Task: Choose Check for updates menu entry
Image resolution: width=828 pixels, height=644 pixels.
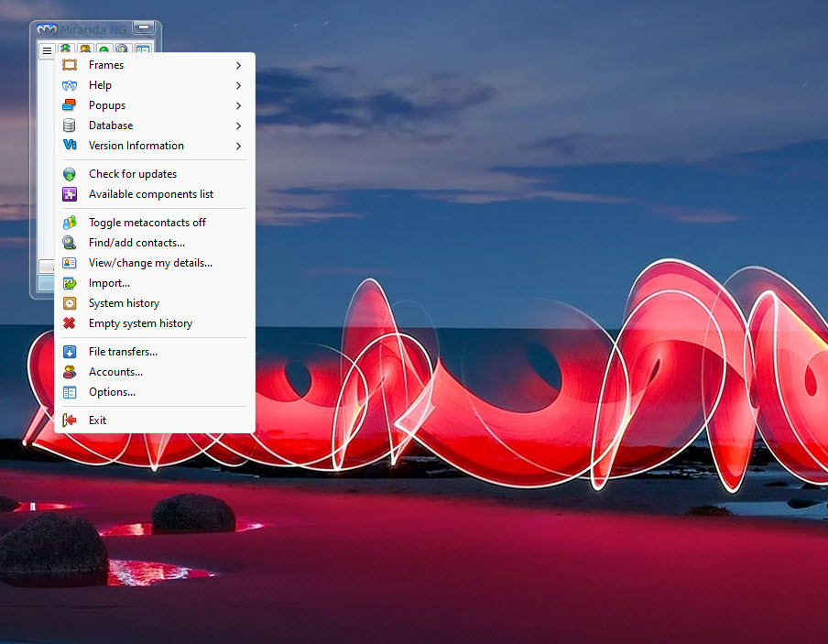Action: pos(155,174)
